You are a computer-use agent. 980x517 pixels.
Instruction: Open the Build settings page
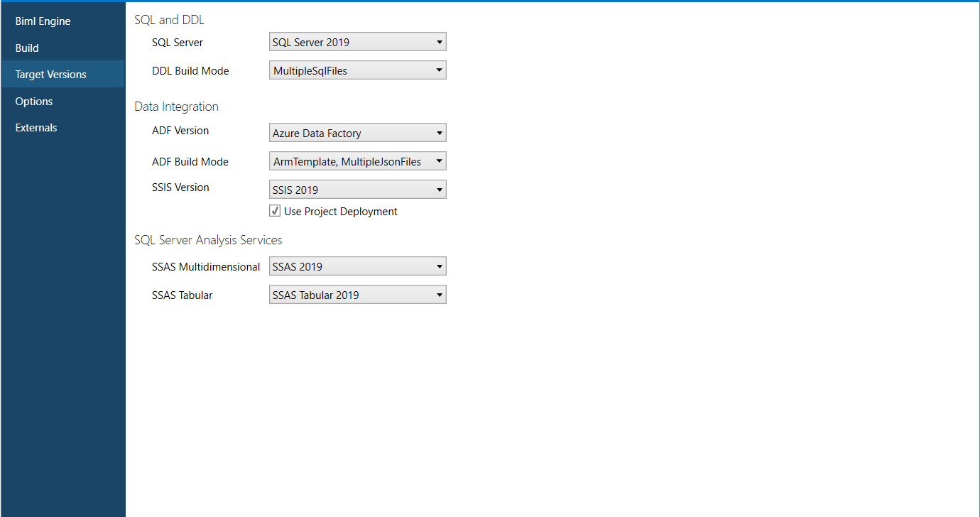click(x=26, y=48)
